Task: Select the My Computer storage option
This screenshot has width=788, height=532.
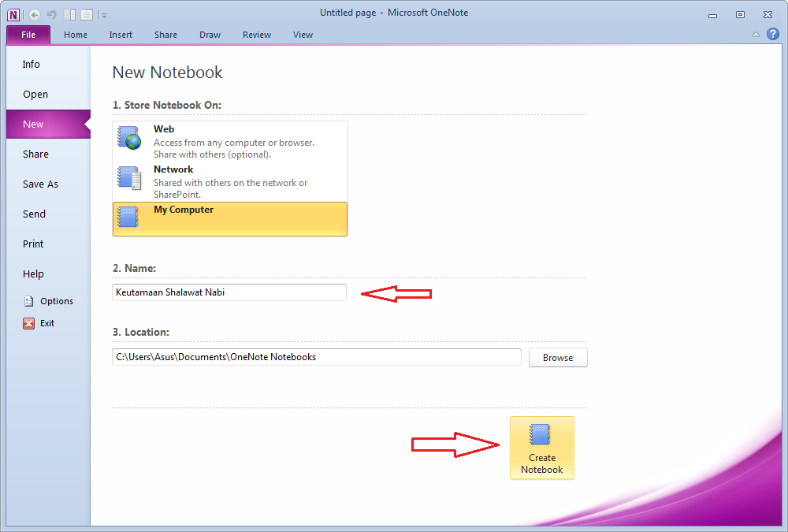Action: coord(229,218)
